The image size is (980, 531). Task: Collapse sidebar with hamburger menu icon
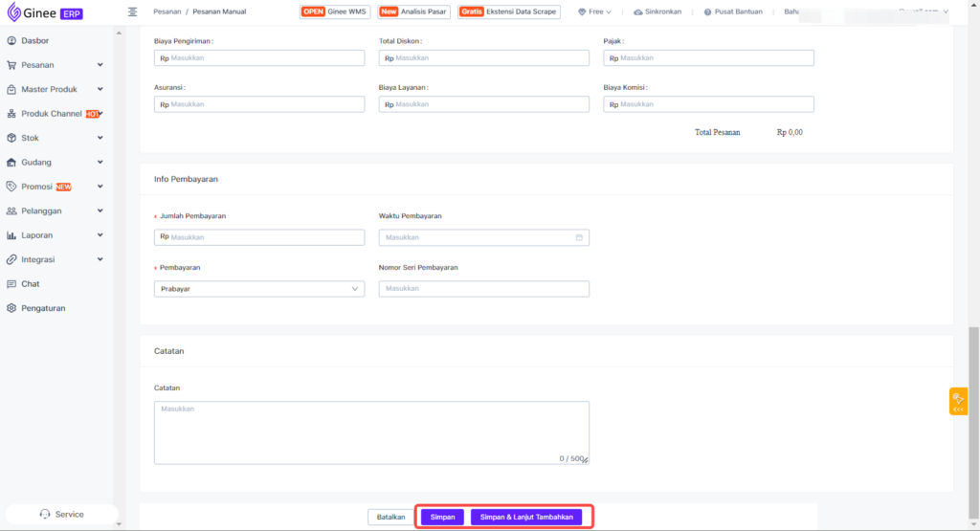[132, 11]
